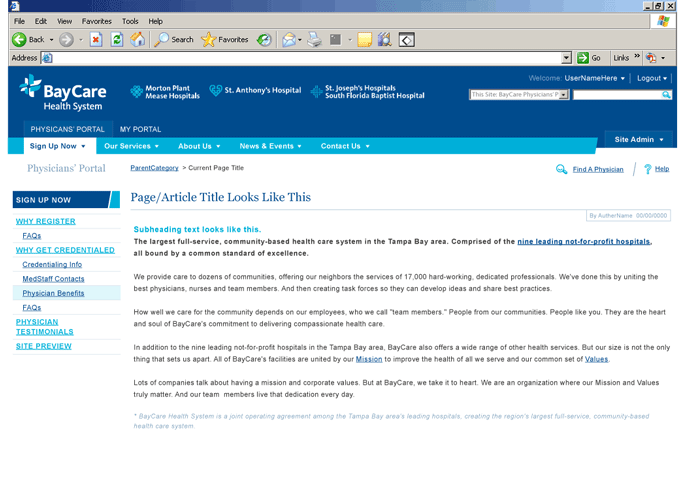This screenshot has height=496, width=682.
Task: Click the yellow Discuss note icon
Action: click(364, 40)
